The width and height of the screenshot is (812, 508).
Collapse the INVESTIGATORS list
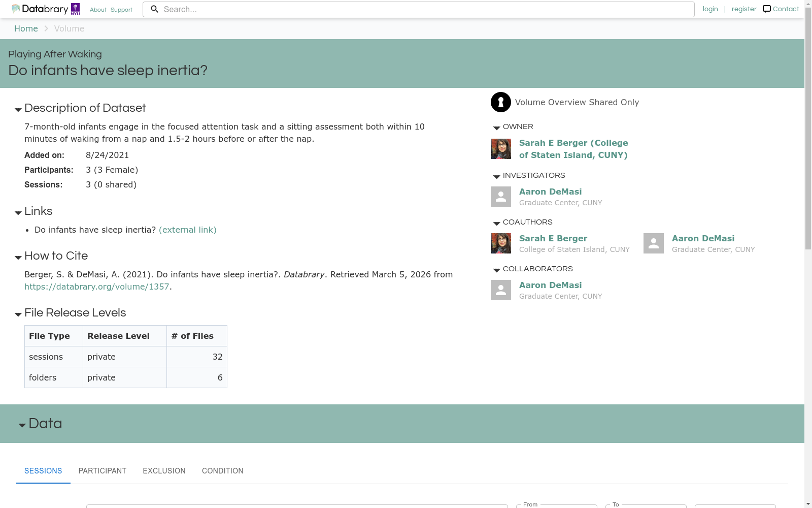pos(497,177)
